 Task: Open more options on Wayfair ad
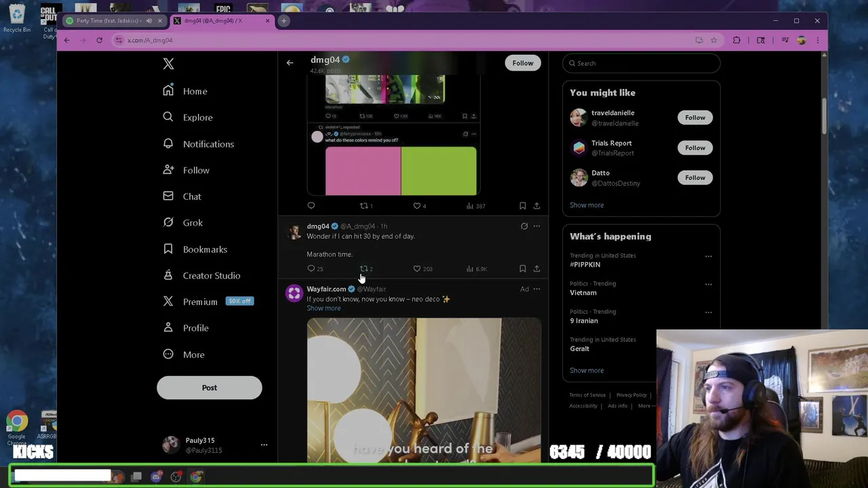(x=536, y=289)
